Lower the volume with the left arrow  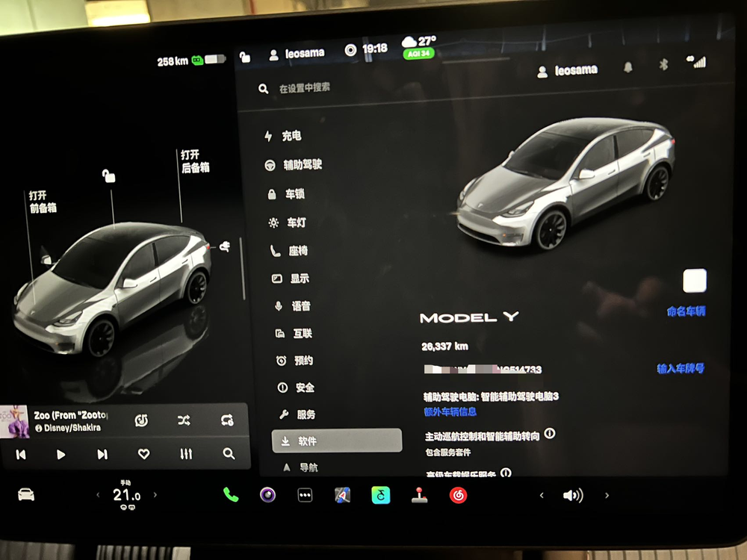coord(542,495)
